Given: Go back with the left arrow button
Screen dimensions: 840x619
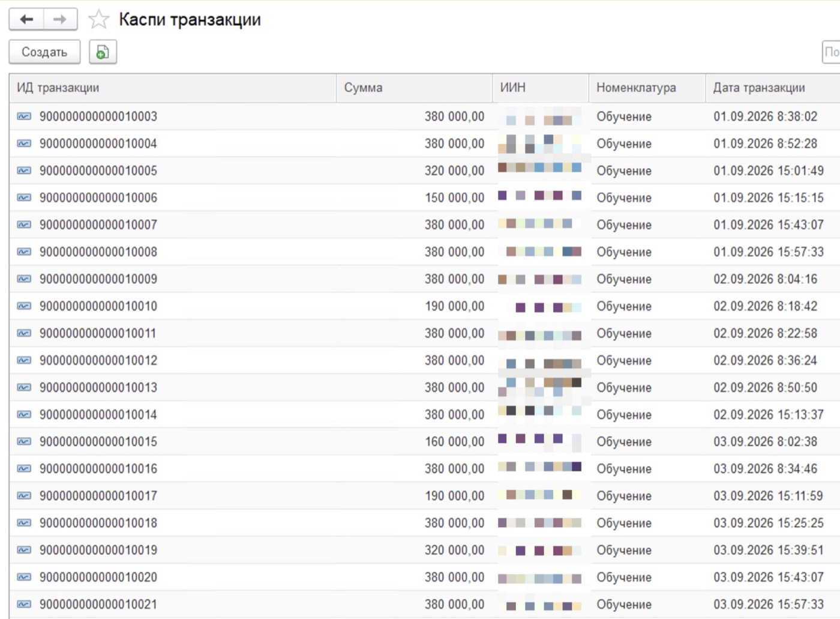Looking at the screenshot, I should point(26,19).
